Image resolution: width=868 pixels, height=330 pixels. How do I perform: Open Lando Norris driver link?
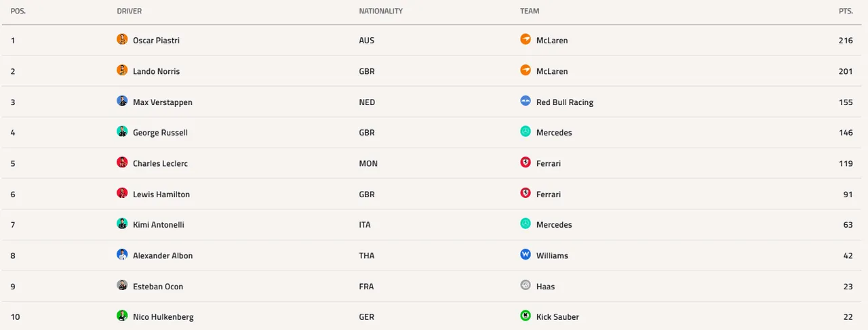click(157, 71)
